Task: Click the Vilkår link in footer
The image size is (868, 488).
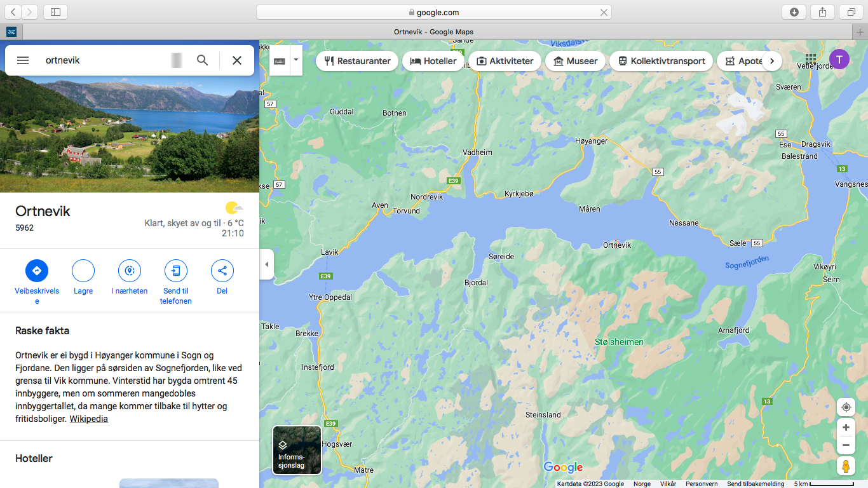Action: tap(668, 484)
